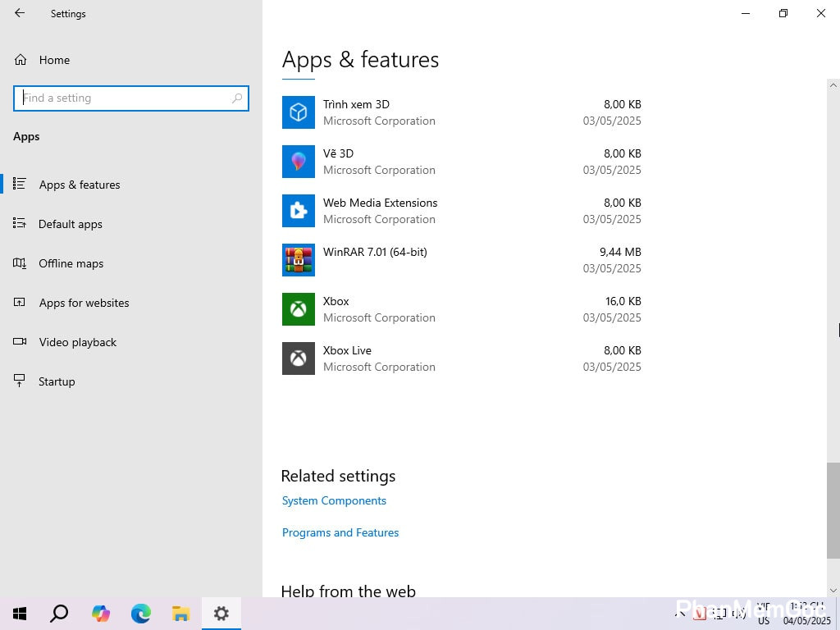The image size is (840, 630).
Task: Open Apps for websites section
Action: 84,303
